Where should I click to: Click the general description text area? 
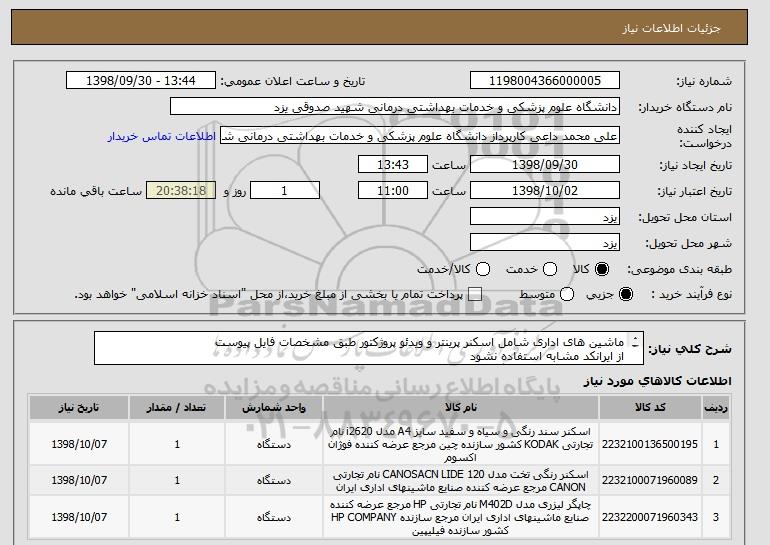(x=369, y=348)
